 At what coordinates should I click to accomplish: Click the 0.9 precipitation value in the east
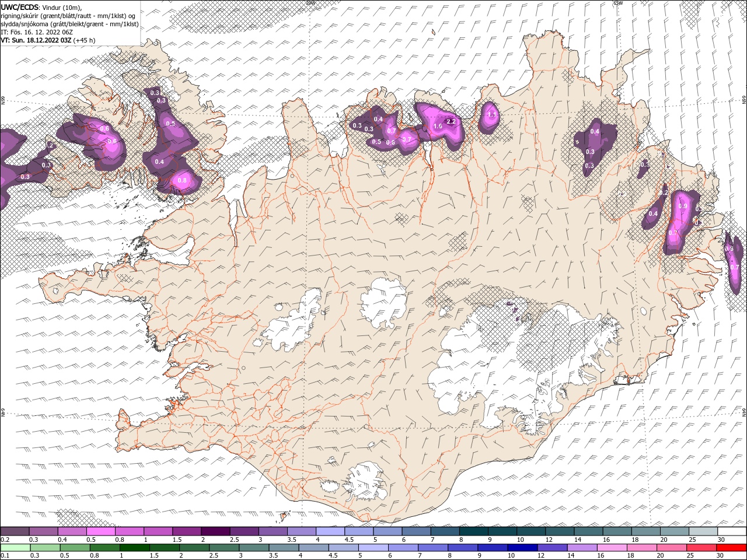point(683,206)
